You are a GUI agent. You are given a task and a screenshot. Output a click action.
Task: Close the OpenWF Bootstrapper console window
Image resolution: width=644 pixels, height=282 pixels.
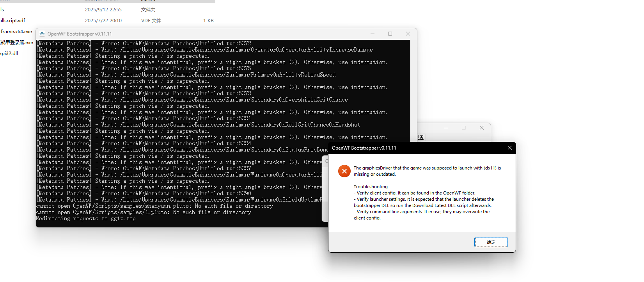pyautogui.click(x=408, y=34)
